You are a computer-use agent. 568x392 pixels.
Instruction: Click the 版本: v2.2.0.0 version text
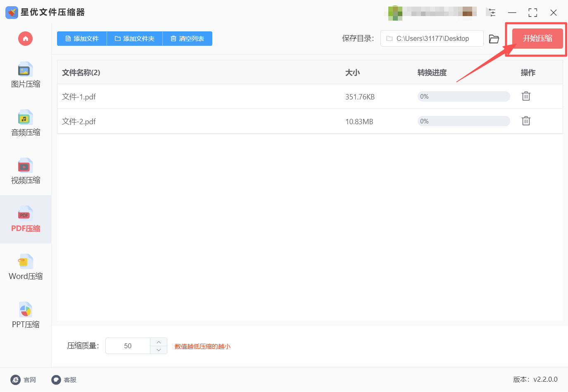point(535,379)
